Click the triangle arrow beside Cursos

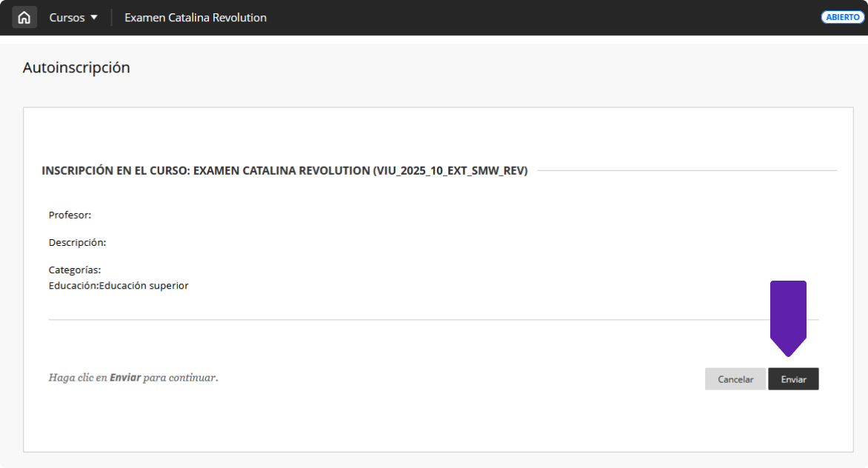point(94,17)
